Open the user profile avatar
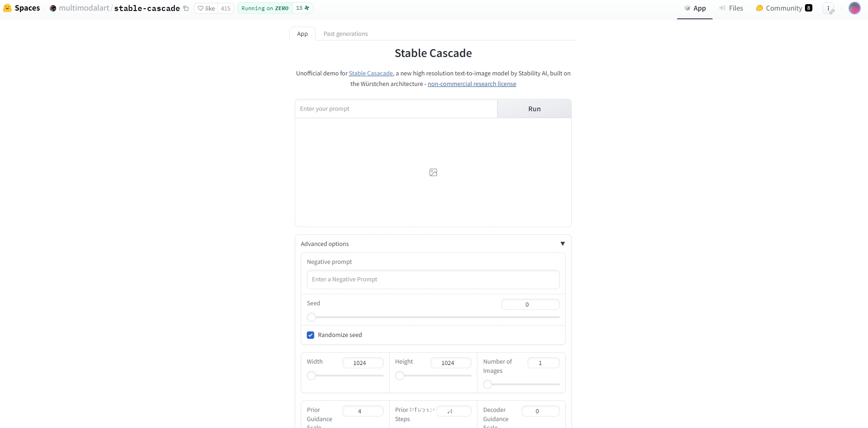 [x=854, y=8]
